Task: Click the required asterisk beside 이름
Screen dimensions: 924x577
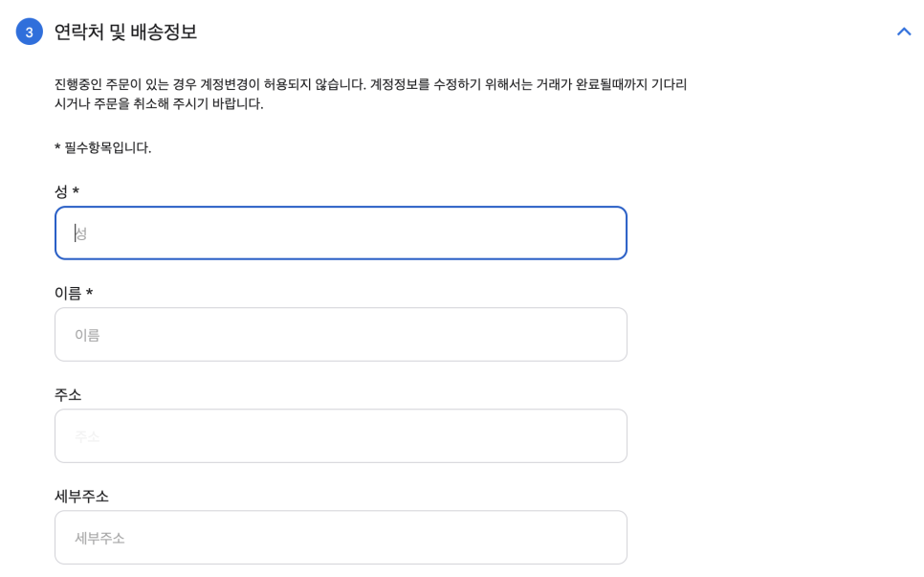Action: click(x=90, y=293)
